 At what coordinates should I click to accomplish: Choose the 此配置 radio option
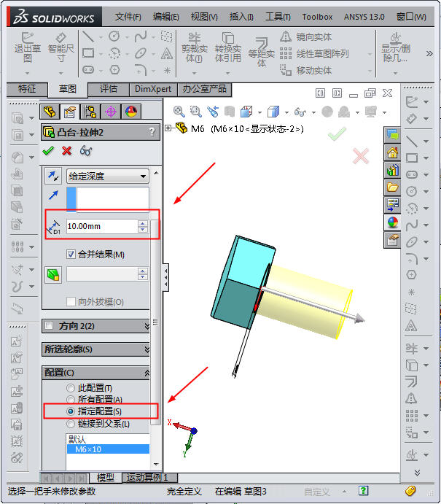[71, 388]
